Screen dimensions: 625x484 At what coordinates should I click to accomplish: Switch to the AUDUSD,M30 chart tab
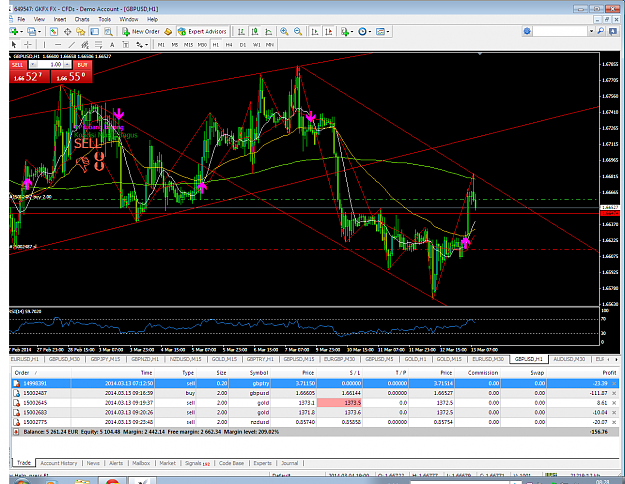(569, 359)
